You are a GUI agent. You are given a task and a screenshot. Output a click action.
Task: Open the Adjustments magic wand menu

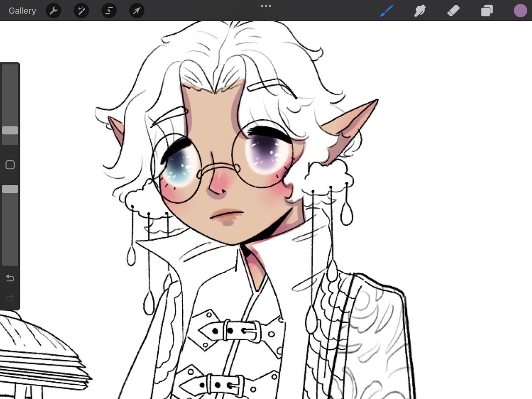(82, 11)
